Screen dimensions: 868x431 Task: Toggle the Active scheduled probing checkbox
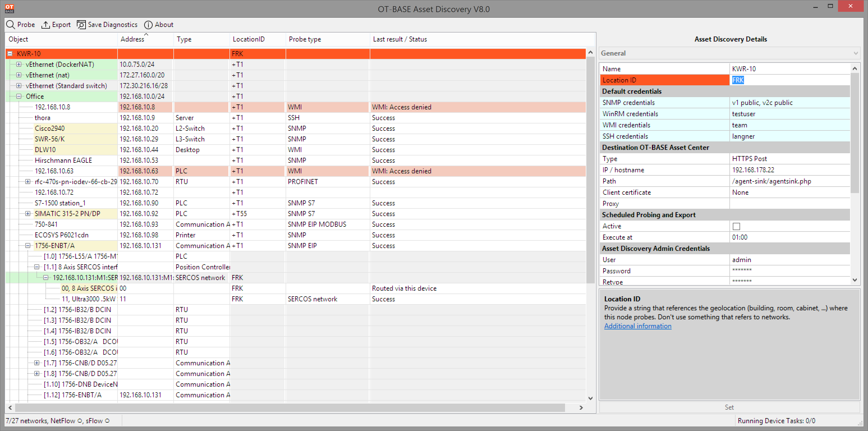pos(736,226)
